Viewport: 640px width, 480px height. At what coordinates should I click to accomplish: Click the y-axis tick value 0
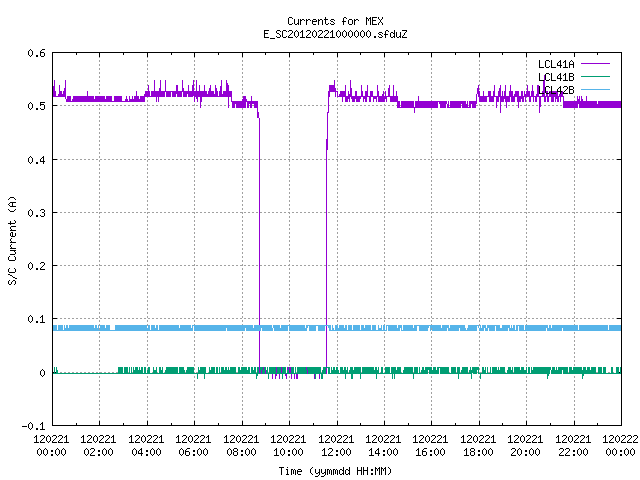point(42,373)
